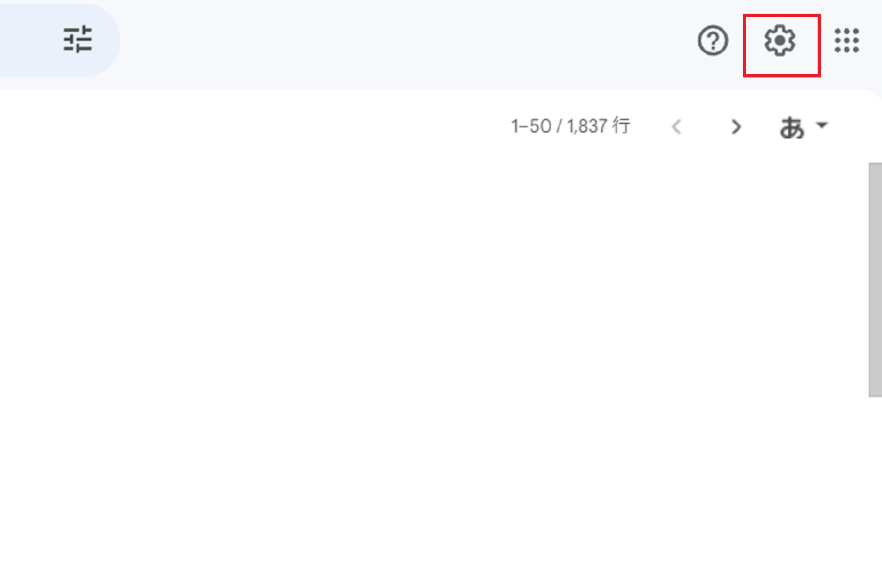Go to older messages with right chevron
The image size is (882, 588).
tap(736, 127)
